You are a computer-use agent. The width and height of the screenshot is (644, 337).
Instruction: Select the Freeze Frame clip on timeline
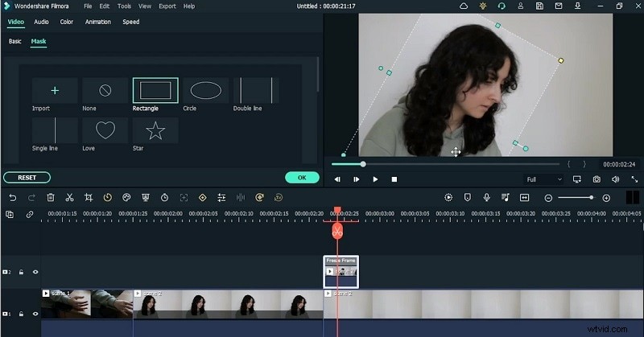(341, 272)
